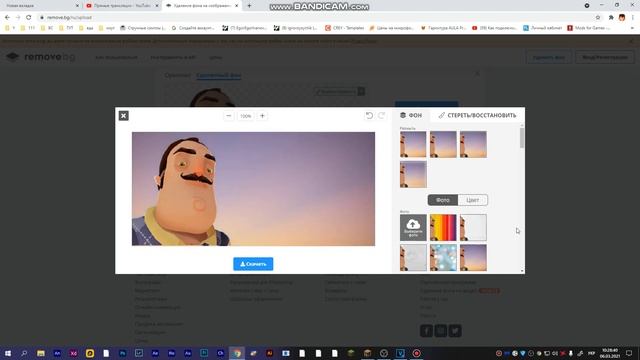Click the Вход/Регистрация header button
This screenshot has height=360, width=640.
pyautogui.click(x=605, y=57)
